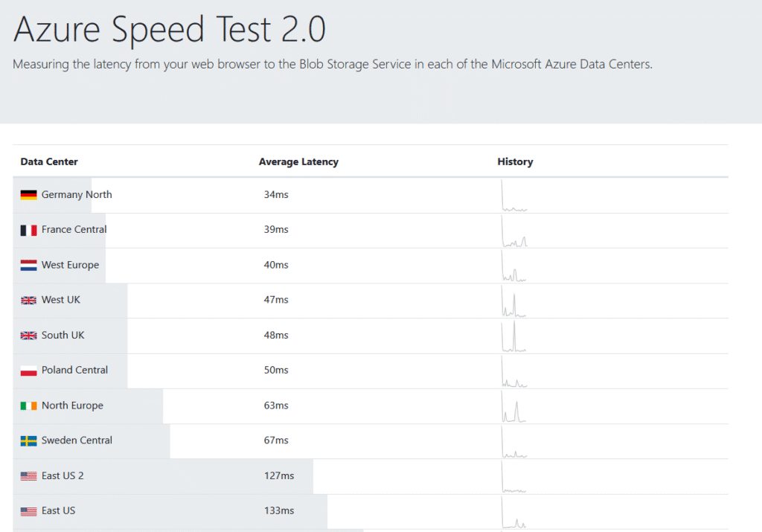Viewport: 762px width, 532px height.
Task: Click the 133ms latency value
Action: click(x=279, y=510)
